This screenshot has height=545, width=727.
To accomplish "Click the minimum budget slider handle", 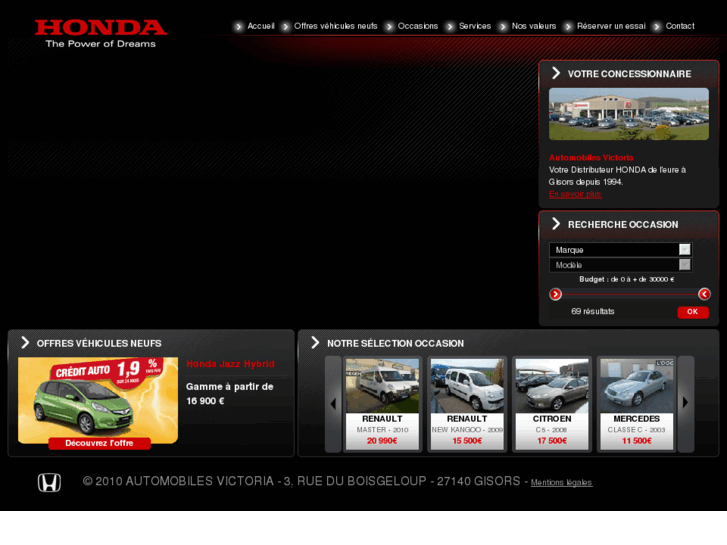I will click(555, 294).
